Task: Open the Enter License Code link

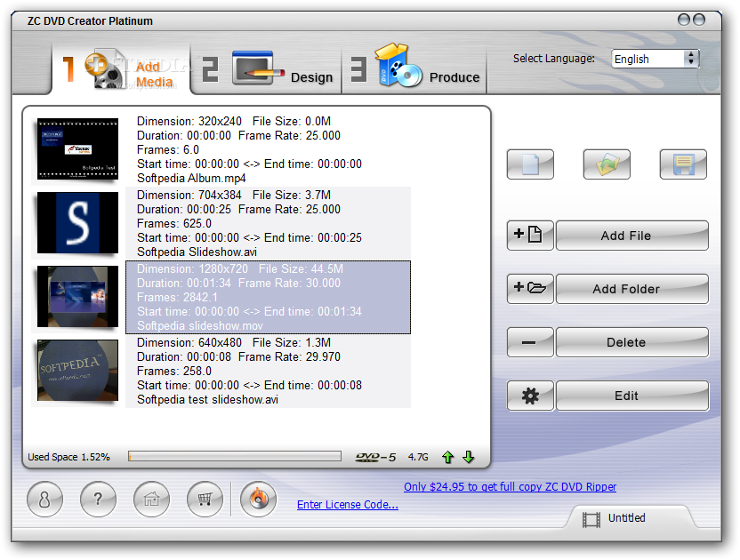Action: (348, 504)
